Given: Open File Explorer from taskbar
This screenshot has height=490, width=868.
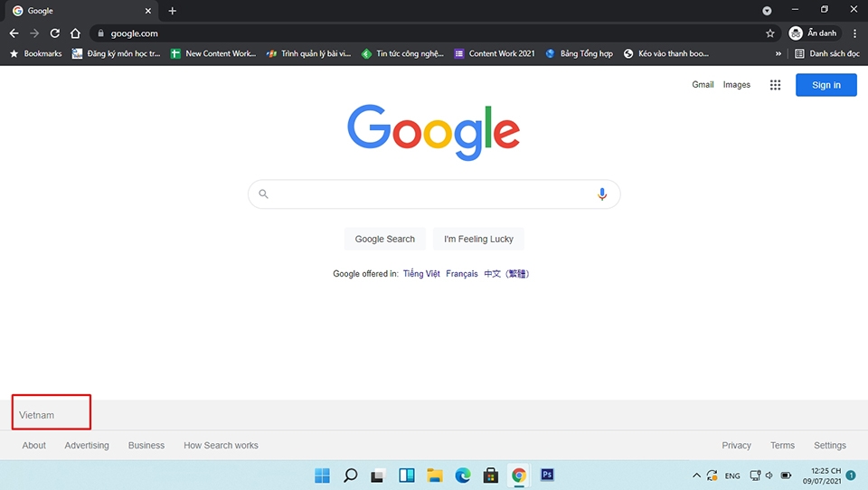Looking at the screenshot, I should point(435,475).
